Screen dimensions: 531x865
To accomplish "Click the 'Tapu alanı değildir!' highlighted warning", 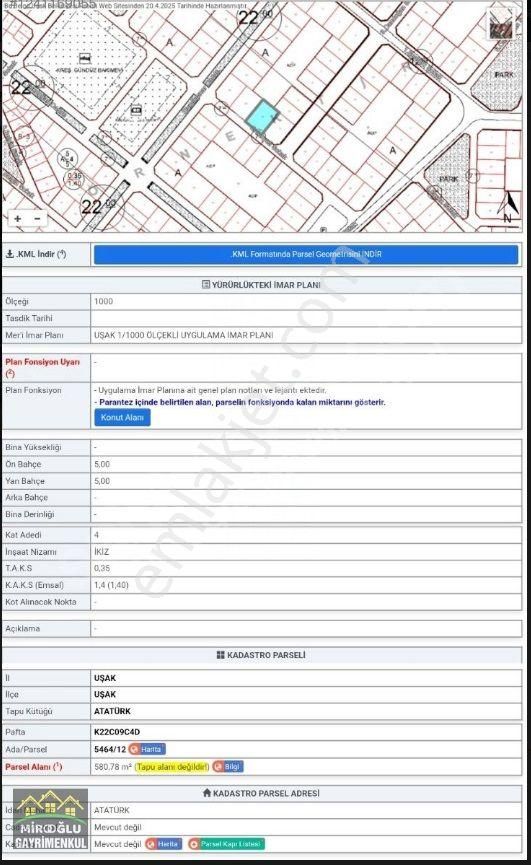I will point(173,767).
